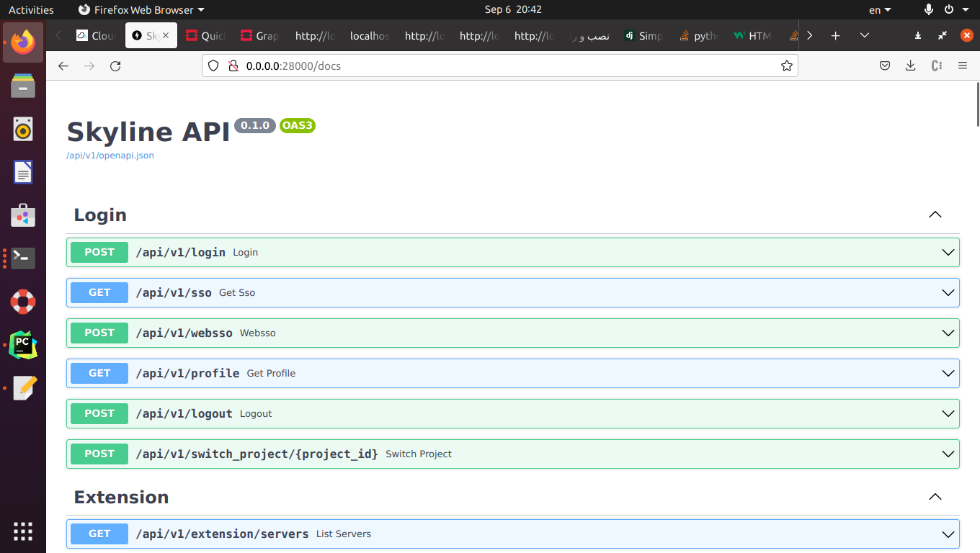Open the list all tabs dropdown arrow

(x=865, y=35)
